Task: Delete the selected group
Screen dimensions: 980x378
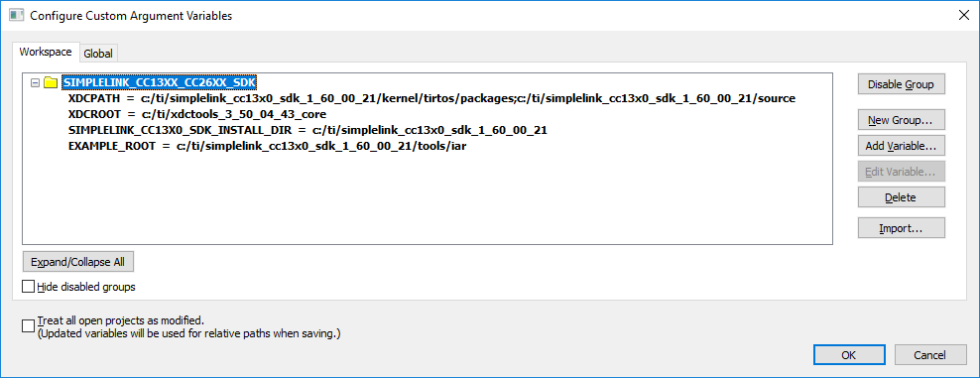Action: point(901,197)
